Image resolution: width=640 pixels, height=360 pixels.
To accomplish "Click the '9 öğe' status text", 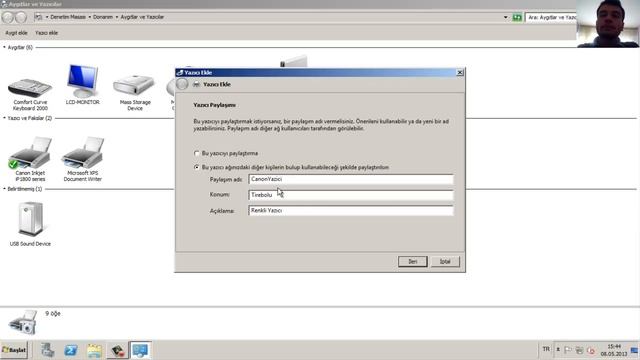I will pyautogui.click(x=53, y=313).
